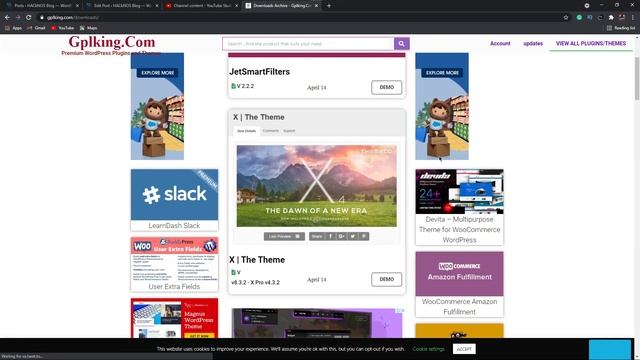
Task: Select the Item Details tab
Action: (247, 131)
